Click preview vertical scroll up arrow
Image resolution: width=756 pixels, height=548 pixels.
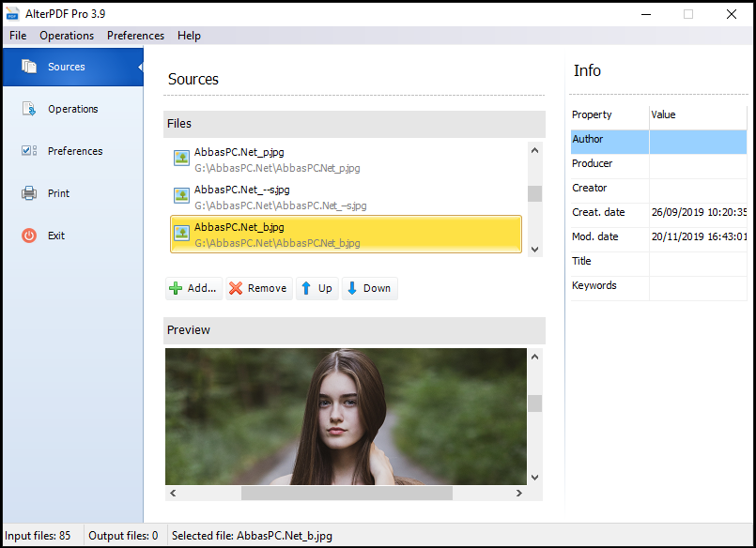click(x=534, y=357)
